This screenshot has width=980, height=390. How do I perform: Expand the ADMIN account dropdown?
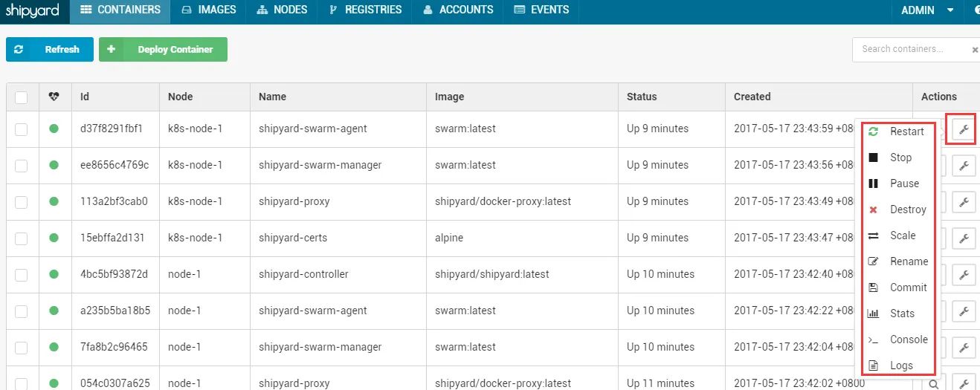928,10
